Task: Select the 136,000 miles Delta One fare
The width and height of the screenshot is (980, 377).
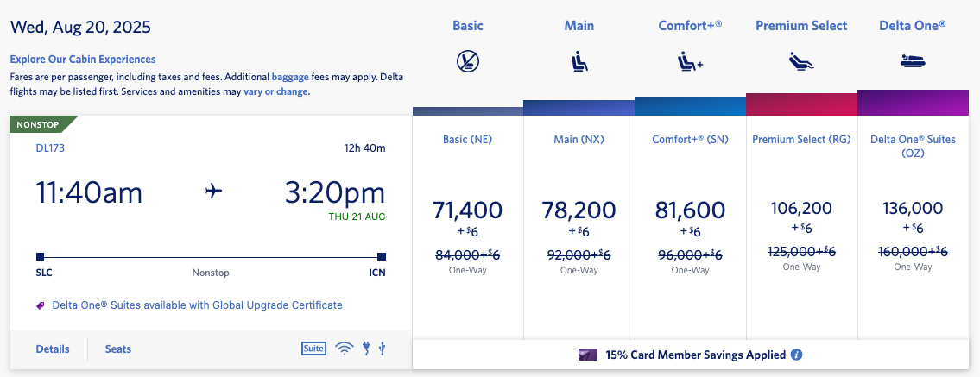Action: [913, 208]
